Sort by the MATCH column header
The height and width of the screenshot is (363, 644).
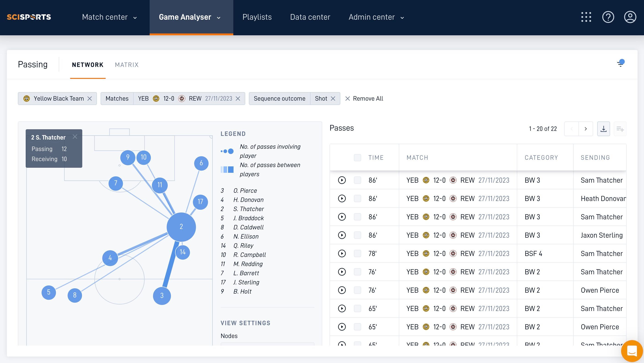coord(417,157)
